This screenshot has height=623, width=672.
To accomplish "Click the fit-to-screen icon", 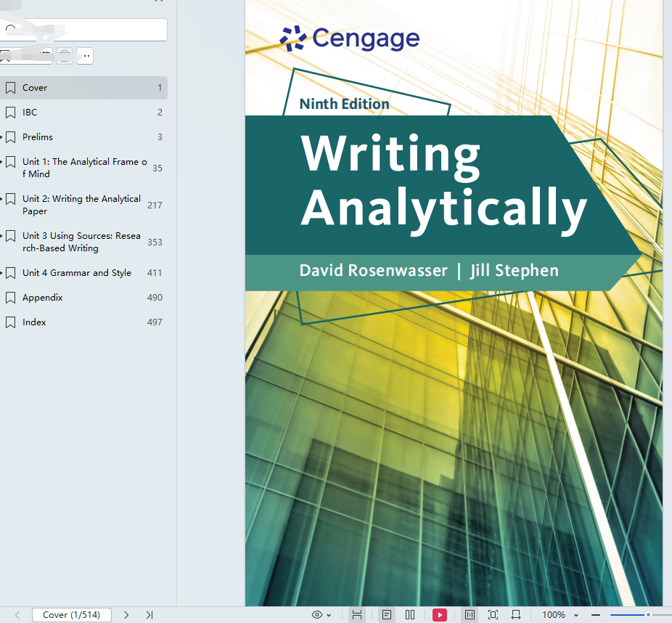I will pos(493,615).
